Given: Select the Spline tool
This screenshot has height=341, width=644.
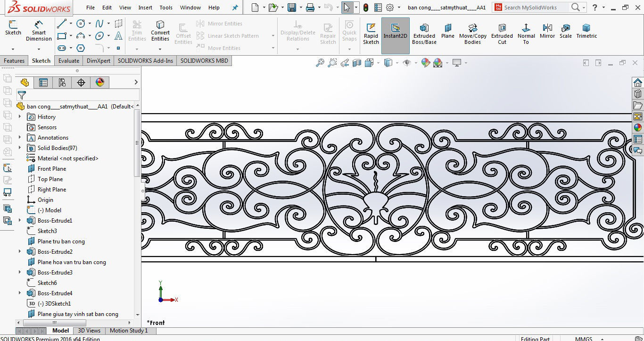Looking at the screenshot, I should (x=99, y=24).
